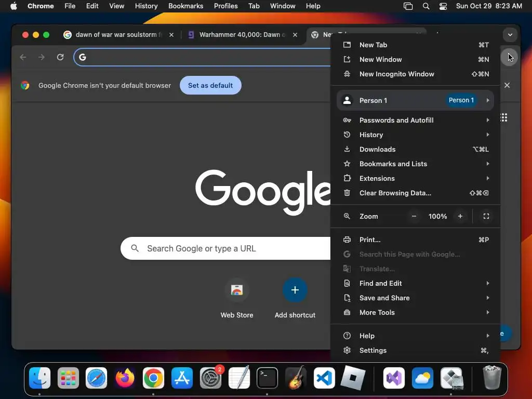Open Spotlight search in menu bar

click(426, 6)
